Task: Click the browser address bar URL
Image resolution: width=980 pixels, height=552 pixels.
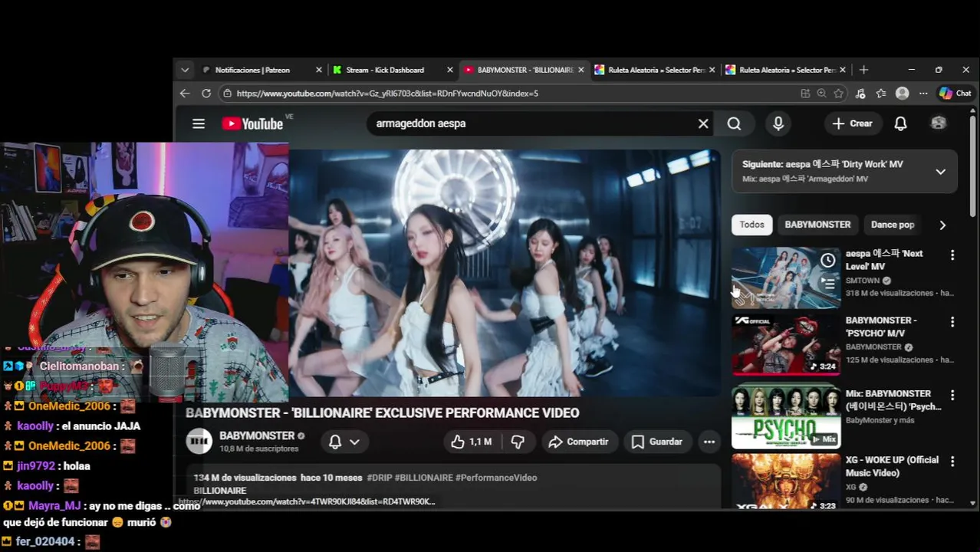Action: click(387, 94)
